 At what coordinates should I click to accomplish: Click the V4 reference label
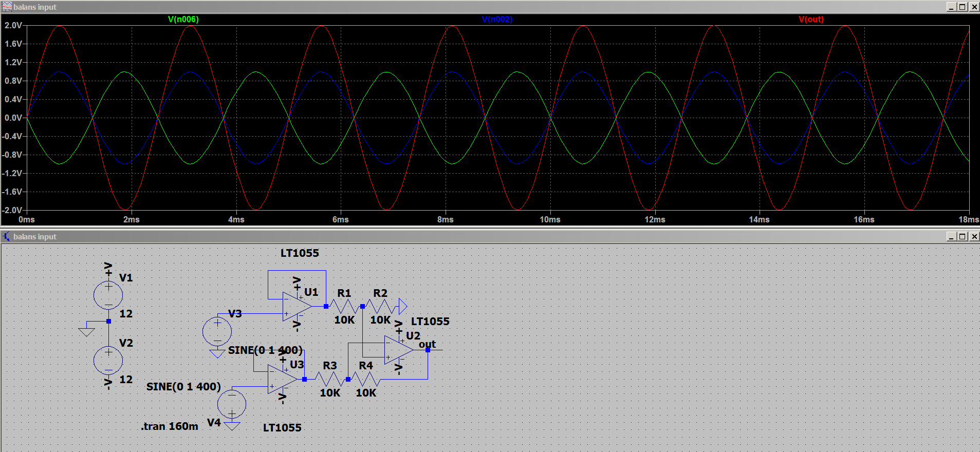[x=214, y=422]
